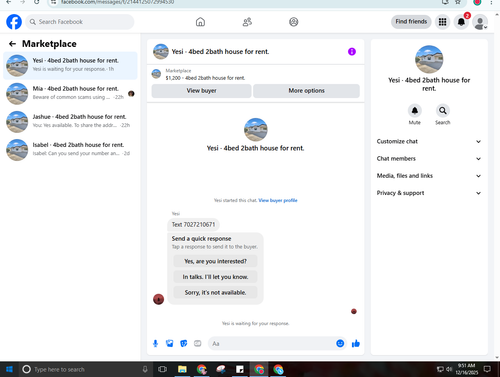Send quick response "Sorry, it's not available."
This screenshot has width=500, height=377.
click(215, 292)
